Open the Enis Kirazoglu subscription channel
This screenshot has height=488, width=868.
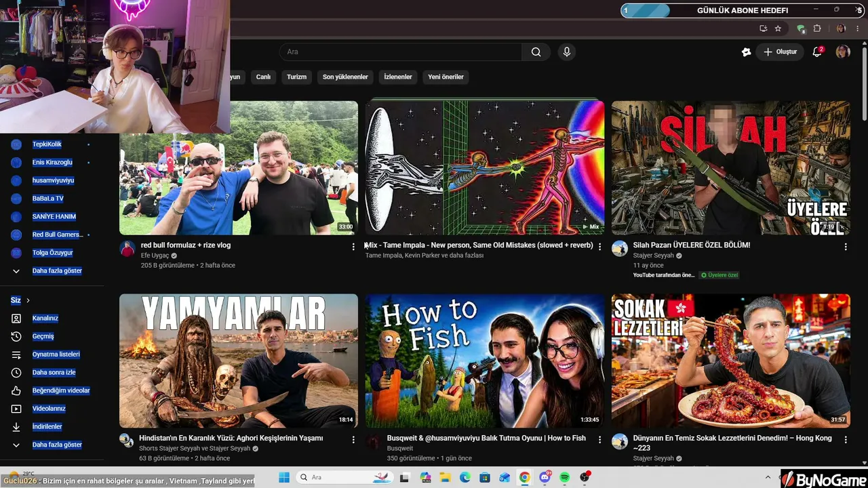click(x=52, y=163)
